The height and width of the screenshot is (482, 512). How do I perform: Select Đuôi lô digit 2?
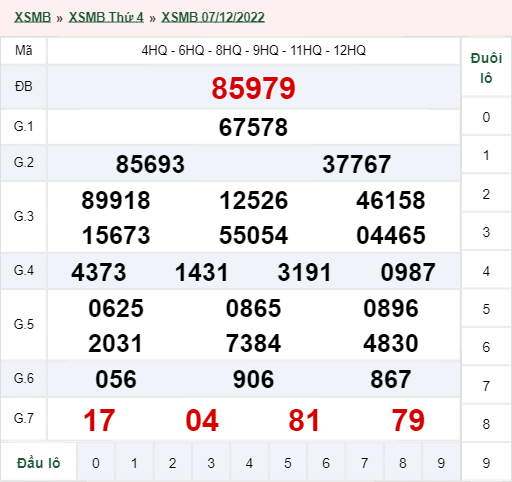tap(486, 194)
